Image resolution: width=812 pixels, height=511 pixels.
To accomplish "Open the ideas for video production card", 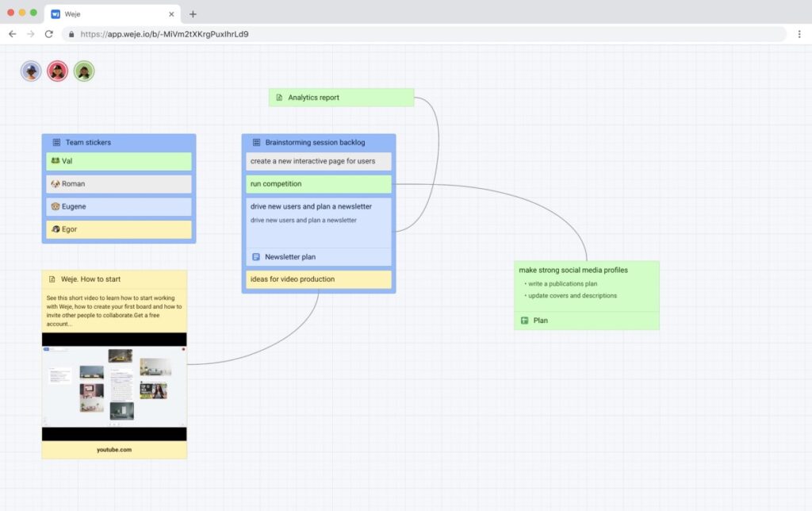I will [318, 279].
